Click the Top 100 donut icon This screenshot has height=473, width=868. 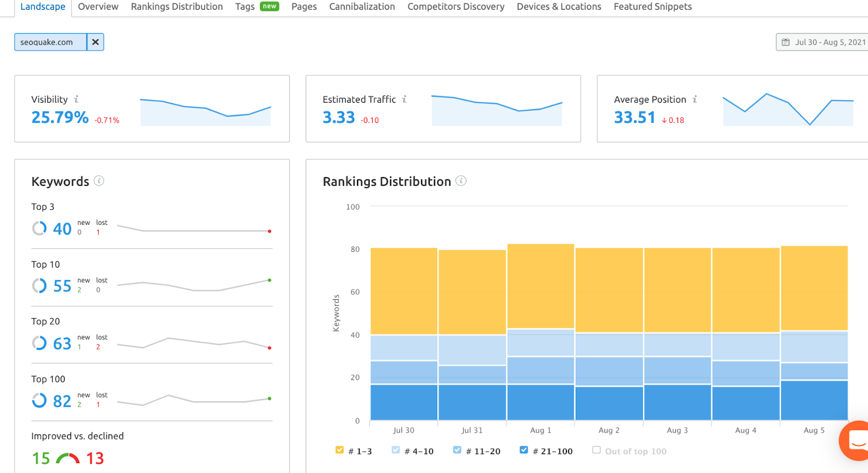(x=39, y=401)
